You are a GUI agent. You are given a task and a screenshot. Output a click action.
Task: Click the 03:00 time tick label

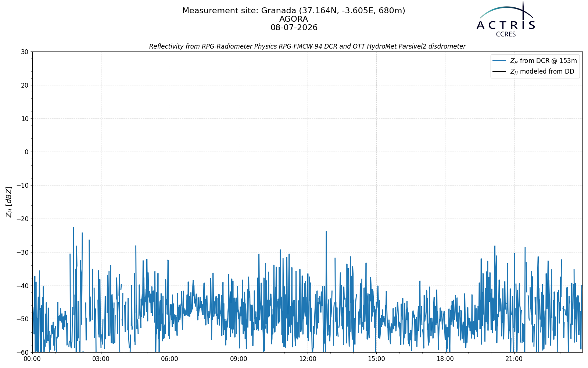pos(101,359)
